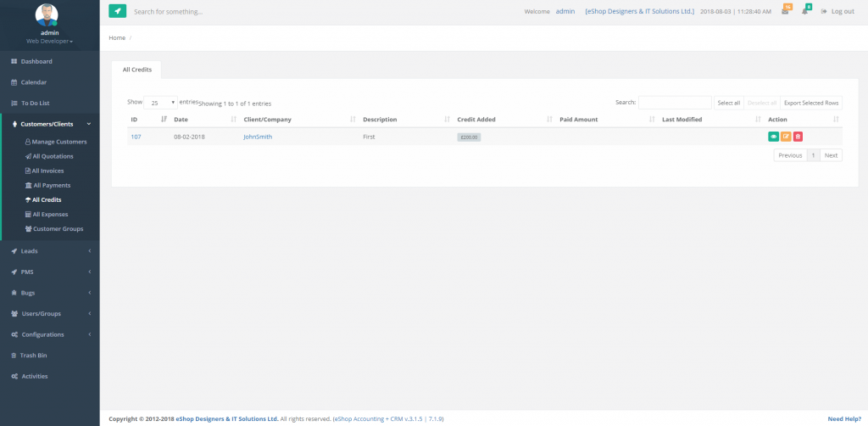This screenshot has height=426, width=868.
Task: Open the JohnSmith client link
Action: [258, 137]
